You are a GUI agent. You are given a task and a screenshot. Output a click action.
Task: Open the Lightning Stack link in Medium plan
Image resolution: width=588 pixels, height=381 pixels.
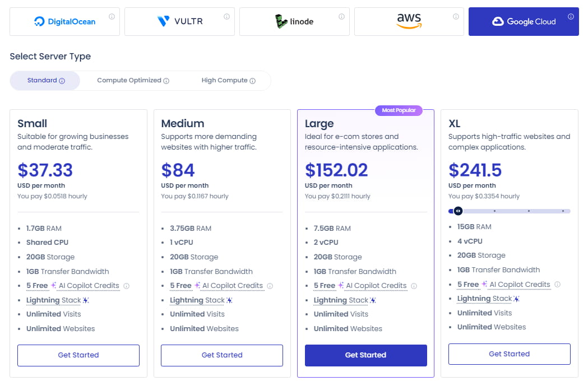(x=190, y=300)
